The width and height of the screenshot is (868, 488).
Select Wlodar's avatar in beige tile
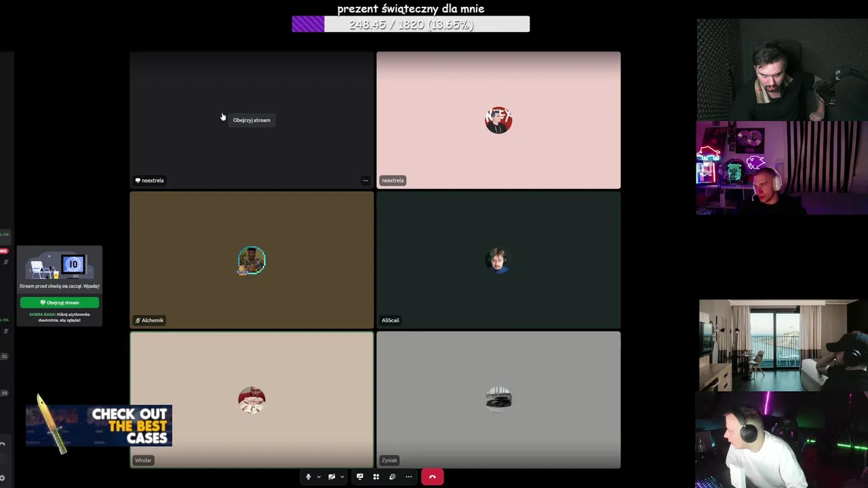coord(252,400)
